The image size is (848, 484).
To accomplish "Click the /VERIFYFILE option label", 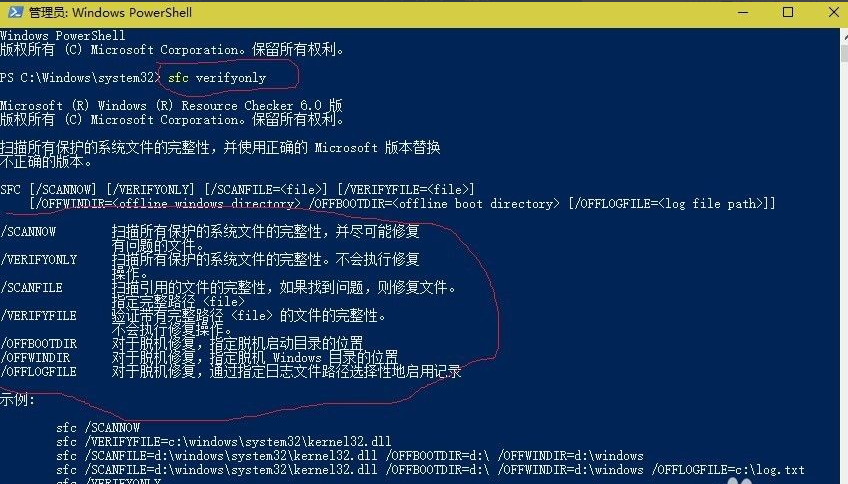I will click(x=38, y=316).
